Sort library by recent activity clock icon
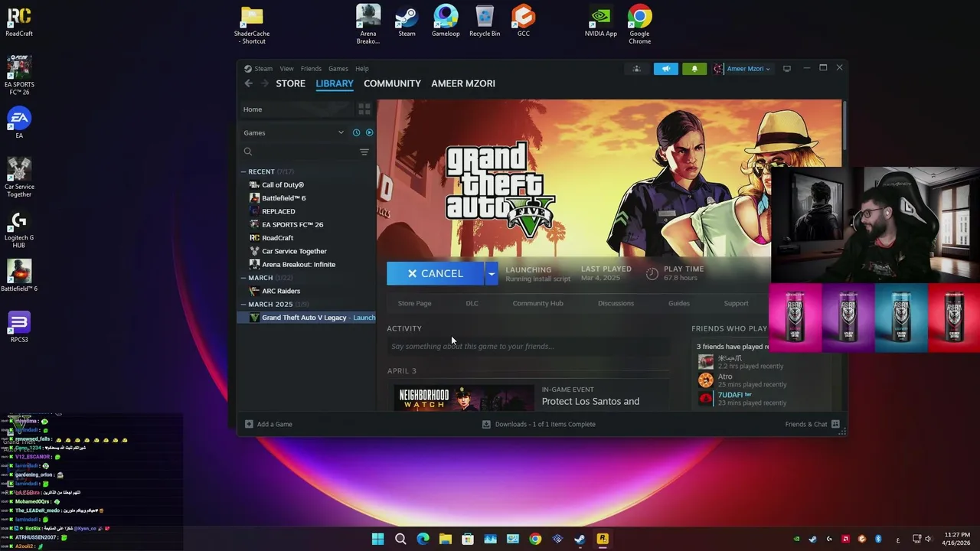The width and height of the screenshot is (980, 551). 356,132
